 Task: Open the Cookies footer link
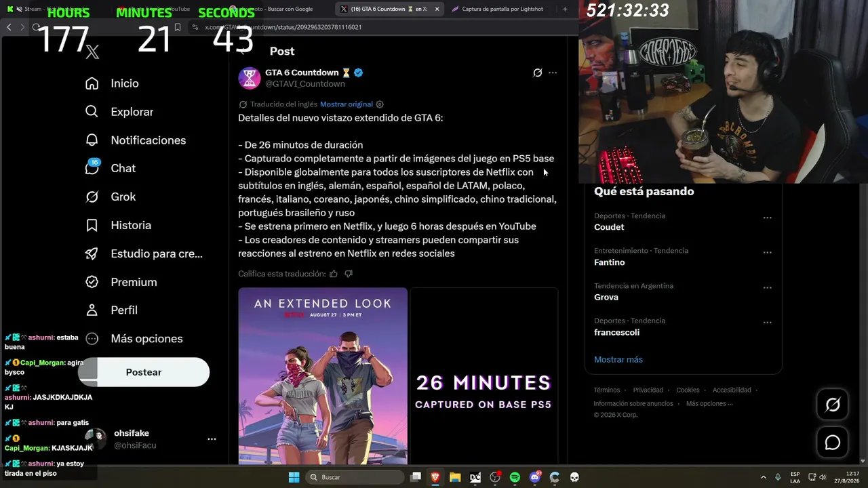688,390
